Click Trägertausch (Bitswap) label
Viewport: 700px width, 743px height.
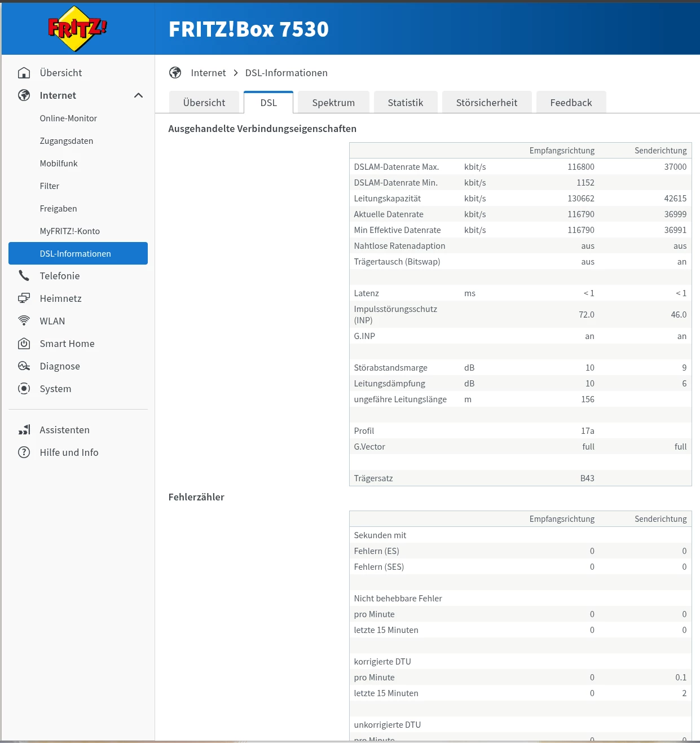397,262
